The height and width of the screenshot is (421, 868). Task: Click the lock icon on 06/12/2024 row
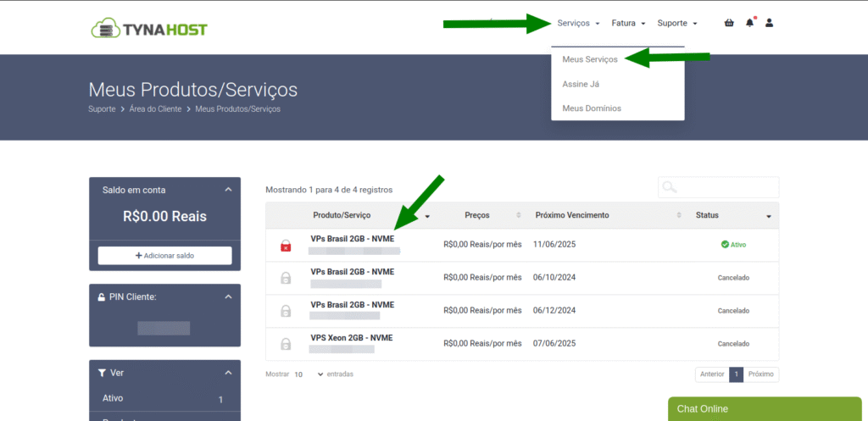pos(286,311)
